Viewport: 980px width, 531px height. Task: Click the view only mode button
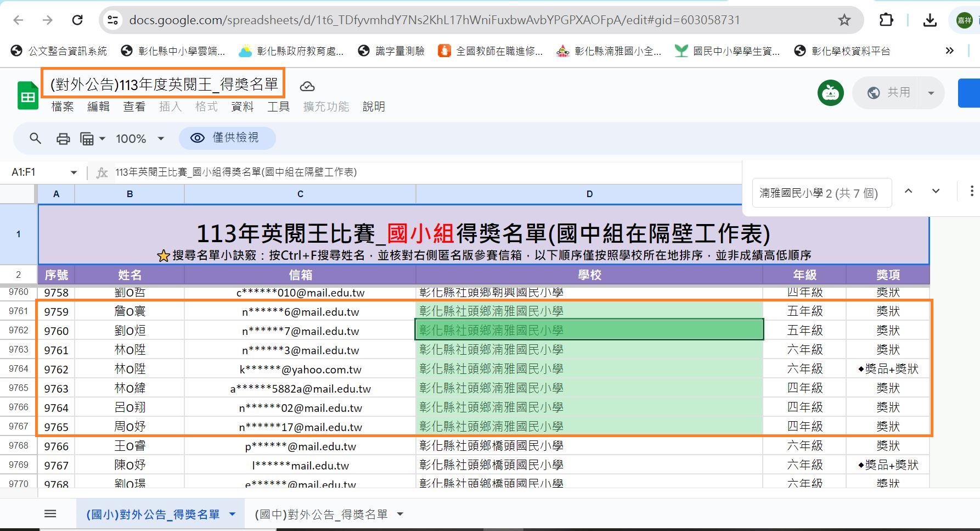point(227,138)
